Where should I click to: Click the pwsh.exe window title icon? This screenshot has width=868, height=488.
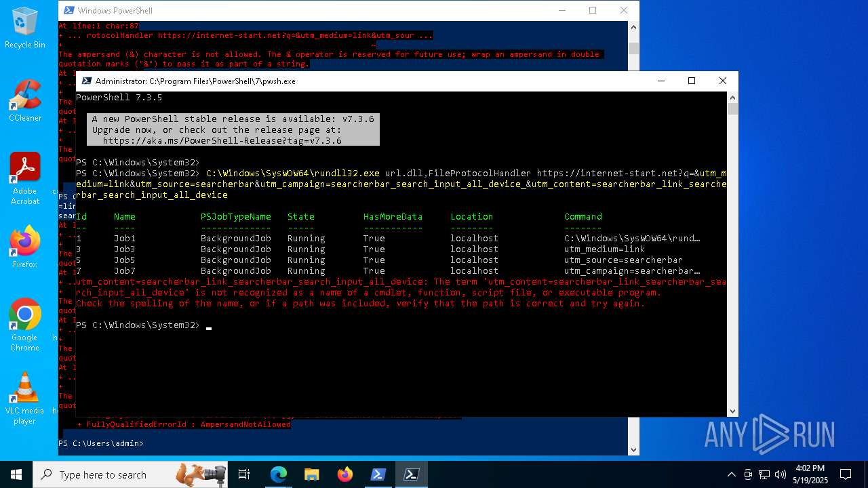point(85,81)
